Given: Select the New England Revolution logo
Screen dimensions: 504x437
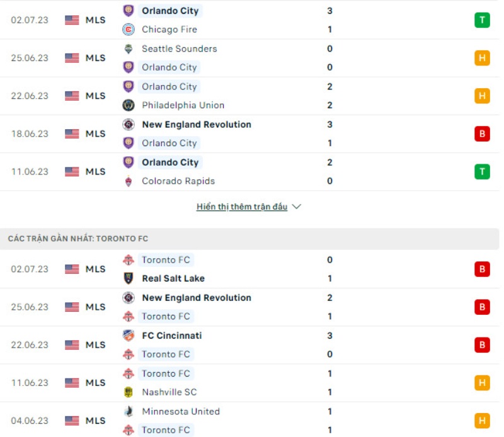Looking at the screenshot, I should coord(127,124).
